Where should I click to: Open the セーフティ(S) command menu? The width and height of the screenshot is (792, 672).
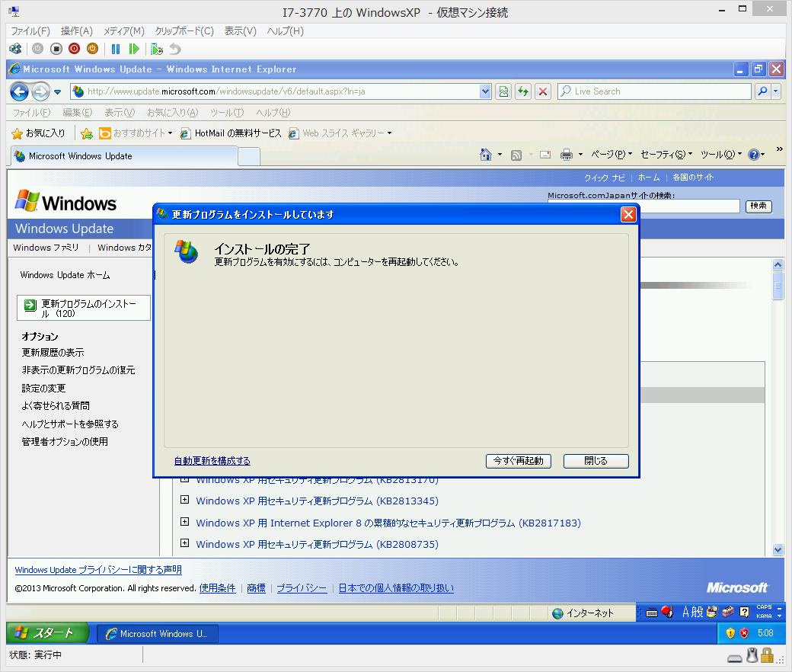[x=666, y=154]
